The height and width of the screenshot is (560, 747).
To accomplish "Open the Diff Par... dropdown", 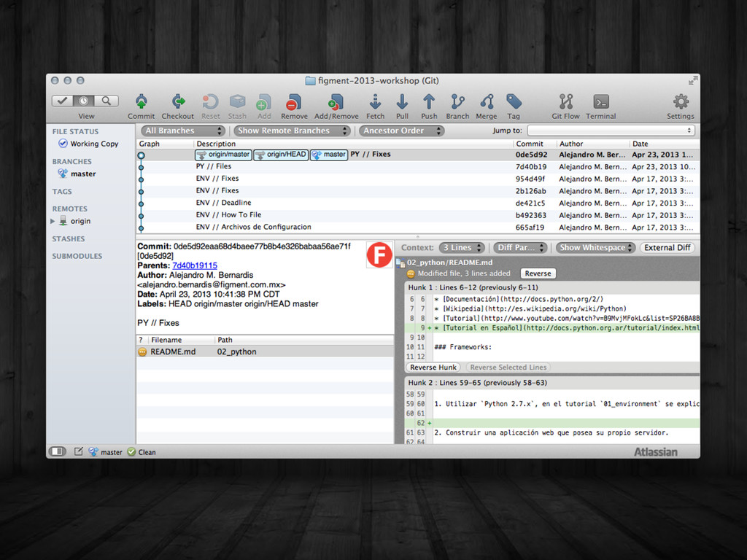I will tap(520, 248).
